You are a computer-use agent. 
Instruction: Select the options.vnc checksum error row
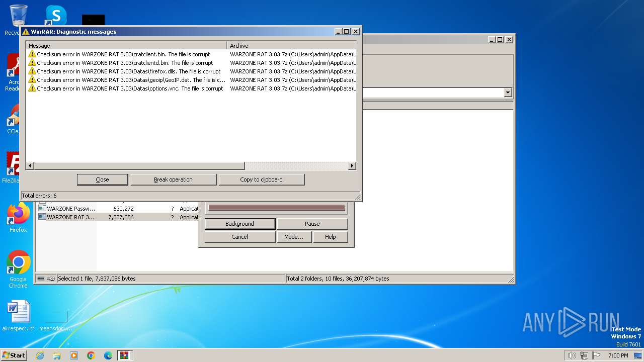[191, 88]
